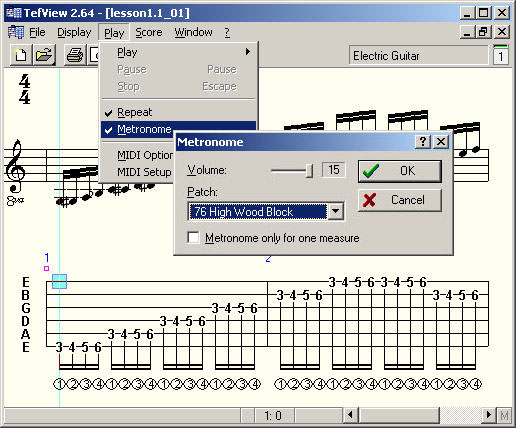Click the track number 1 indicator
Viewport: 516px width, 428px height.
[500, 55]
